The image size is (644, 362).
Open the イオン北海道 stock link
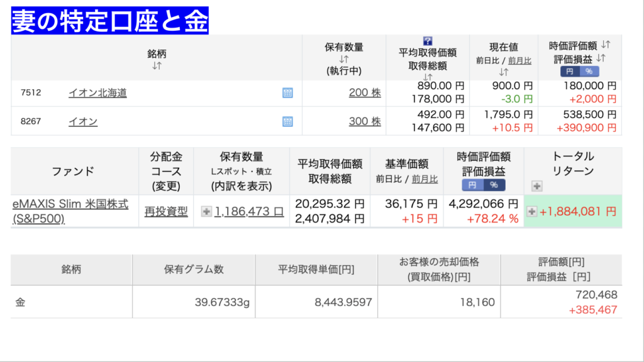coord(97,93)
